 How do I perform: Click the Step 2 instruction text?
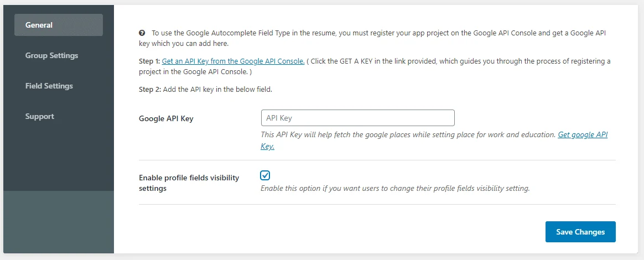pos(205,89)
